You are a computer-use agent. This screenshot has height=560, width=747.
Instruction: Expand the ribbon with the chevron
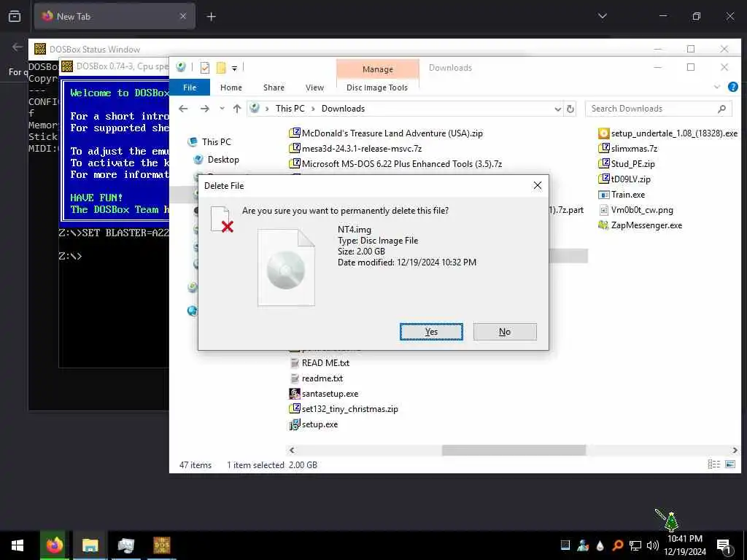coord(717,87)
